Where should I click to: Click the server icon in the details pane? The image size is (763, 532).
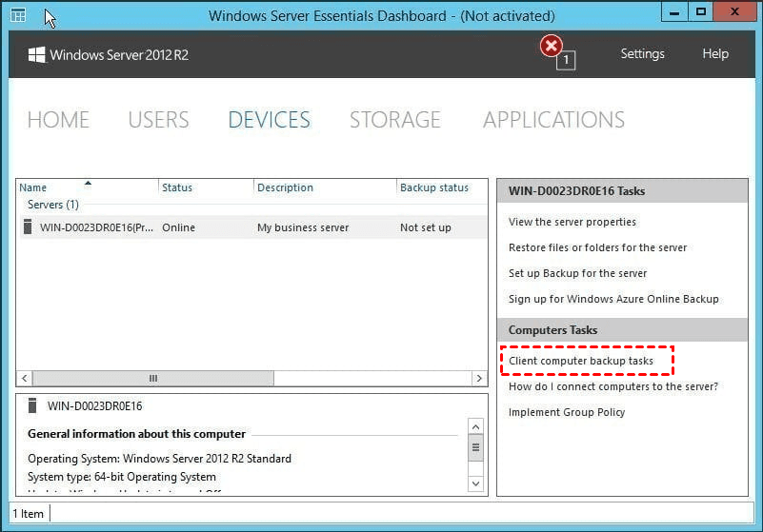pos(32,405)
